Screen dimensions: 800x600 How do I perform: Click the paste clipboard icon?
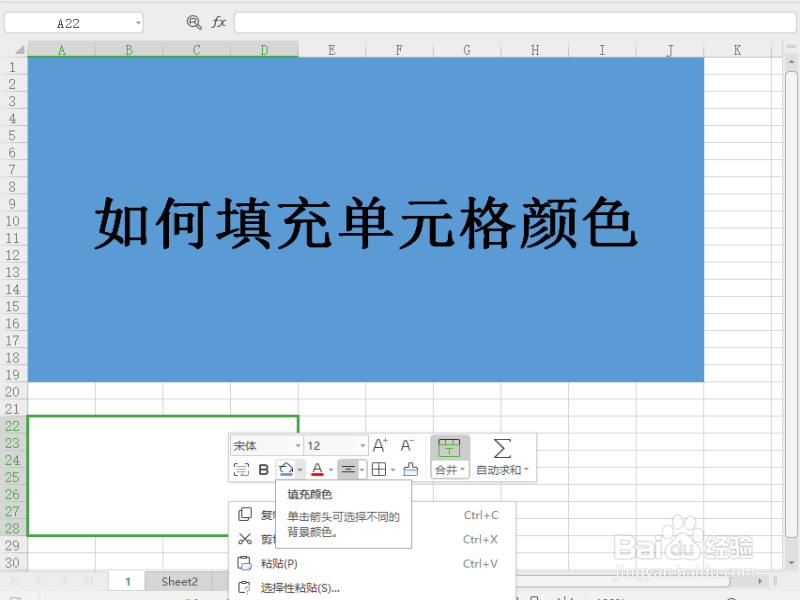[x=245, y=563]
